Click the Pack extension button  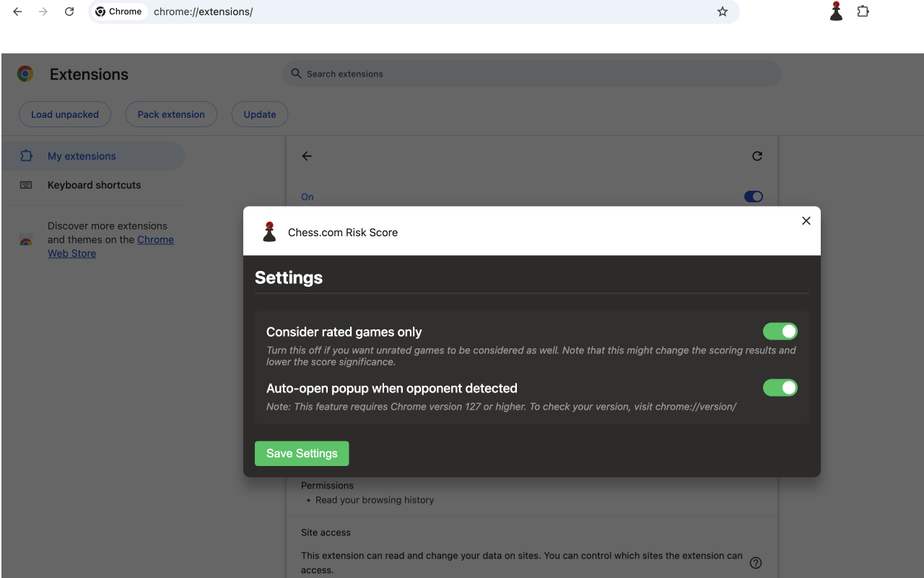point(171,114)
